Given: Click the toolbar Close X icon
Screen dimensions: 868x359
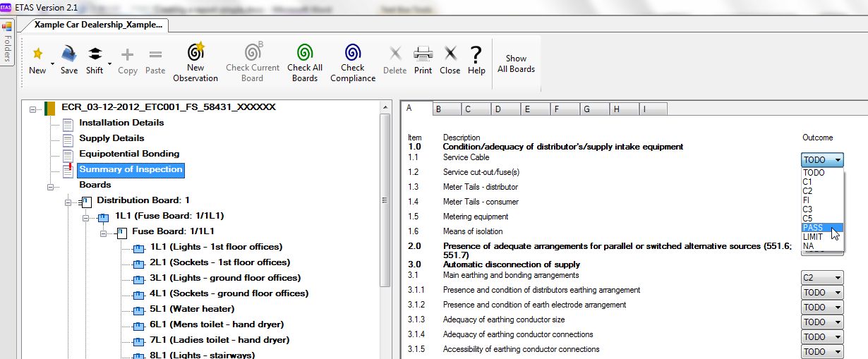Looking at the screenshot, I should point(450,54).
